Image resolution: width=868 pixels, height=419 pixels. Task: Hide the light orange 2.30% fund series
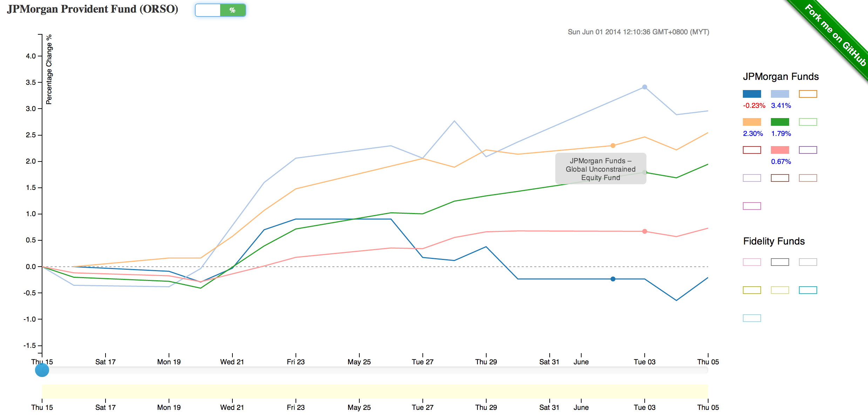pyautogui.click(x=752, y=122)
